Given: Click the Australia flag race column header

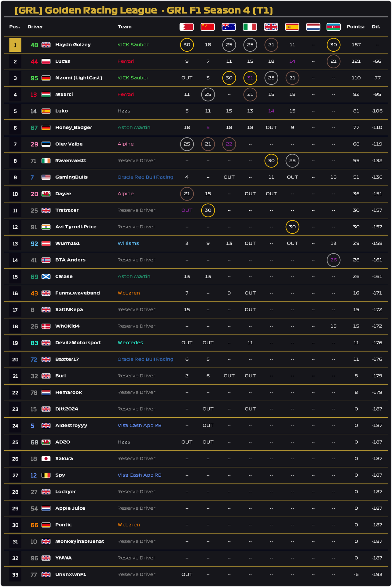Looking at the screenshot, I should (x=229, y=27).
